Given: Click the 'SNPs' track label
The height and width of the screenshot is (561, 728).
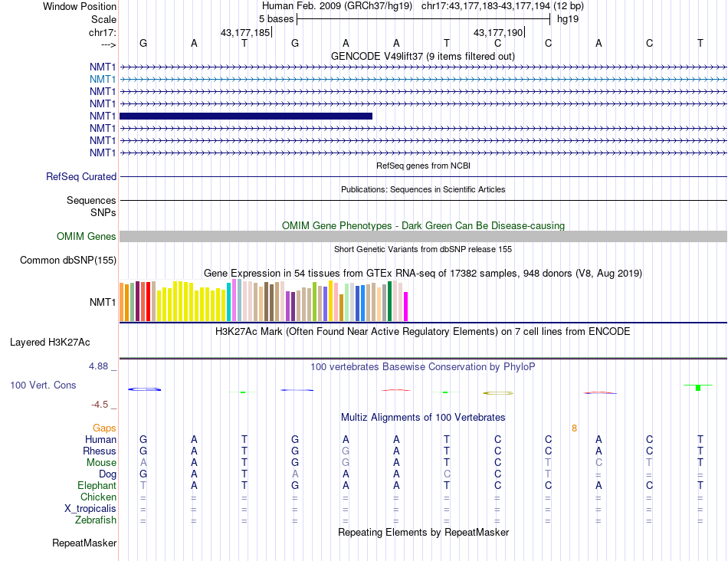Looking at the screenshot, I should coord(103,213).
